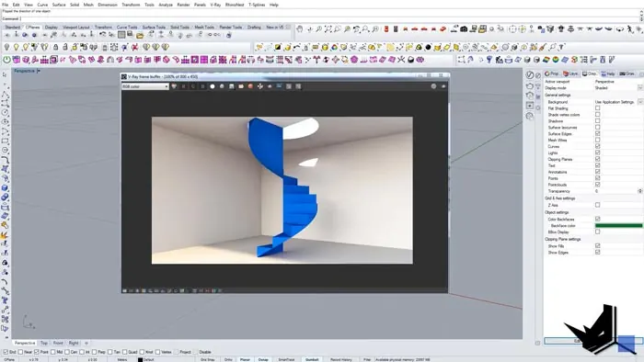
Task: Select the arrow pointer tool in left sidebar
Action: [x=5, y=75]
